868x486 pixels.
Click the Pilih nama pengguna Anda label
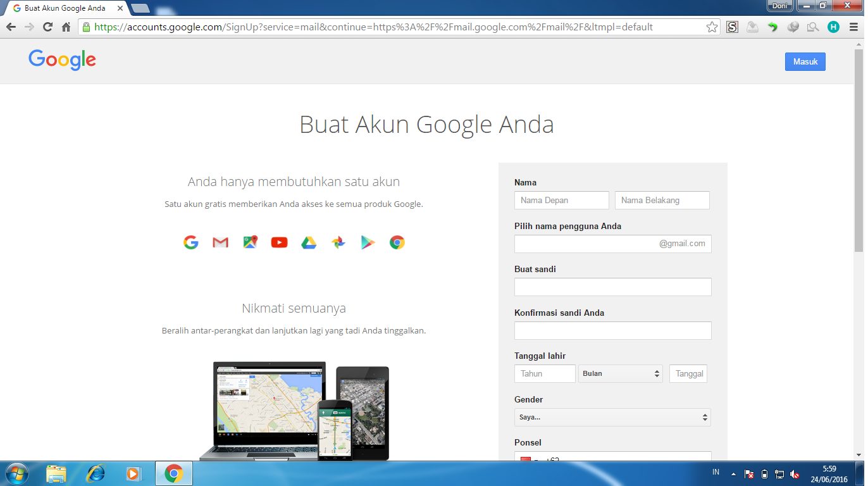click(567, 226)
